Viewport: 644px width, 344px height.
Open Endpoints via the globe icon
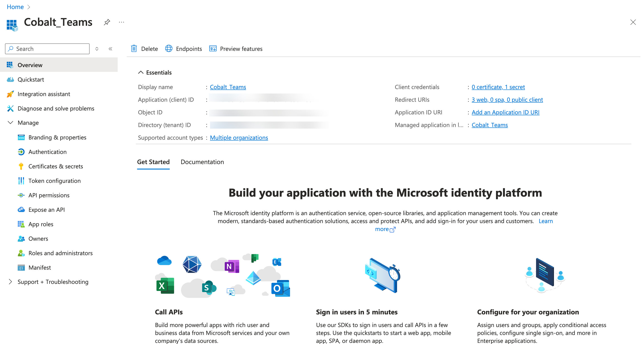(169, 48)
